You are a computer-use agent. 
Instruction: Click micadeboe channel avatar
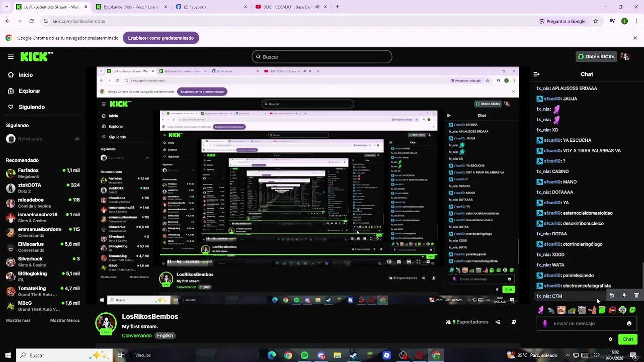pyautogui.click(x=11, y=203)
